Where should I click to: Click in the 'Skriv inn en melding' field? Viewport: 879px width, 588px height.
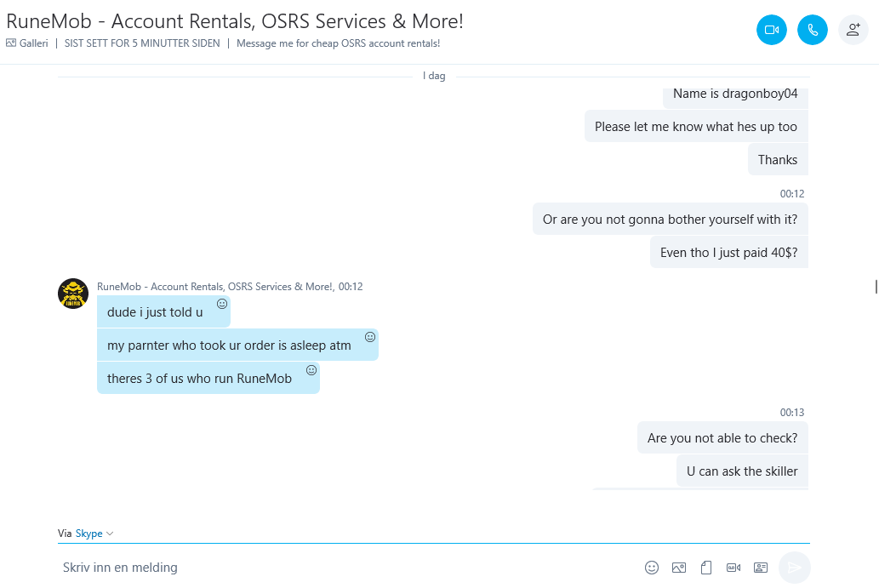[347, 568]
